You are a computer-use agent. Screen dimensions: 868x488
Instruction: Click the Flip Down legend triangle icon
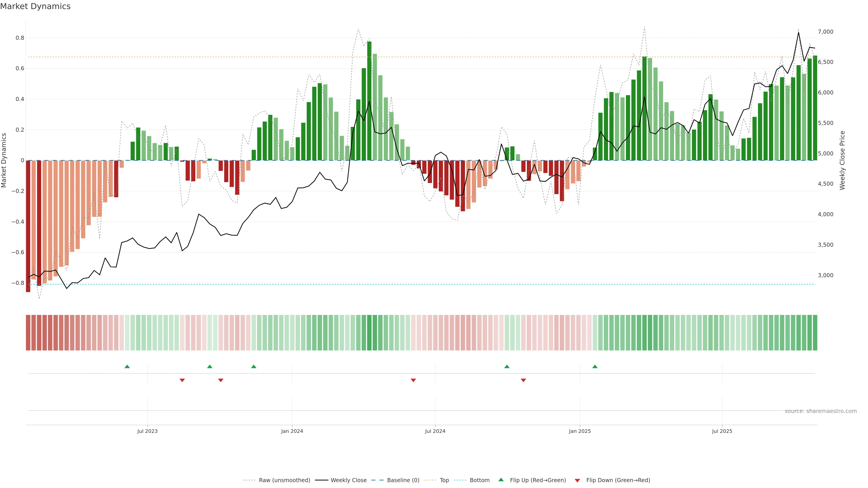(577, 480)
